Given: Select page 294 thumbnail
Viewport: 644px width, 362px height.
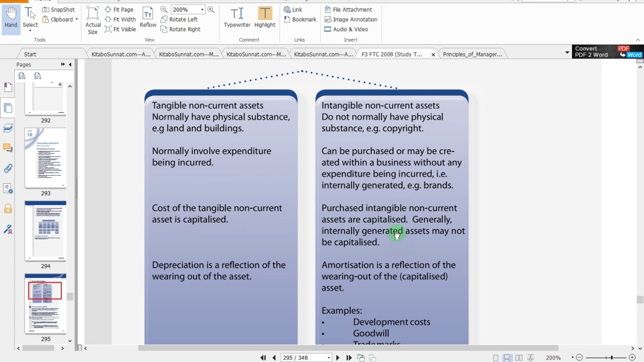Looking at the screenshot, I should (x=45, y=231).
